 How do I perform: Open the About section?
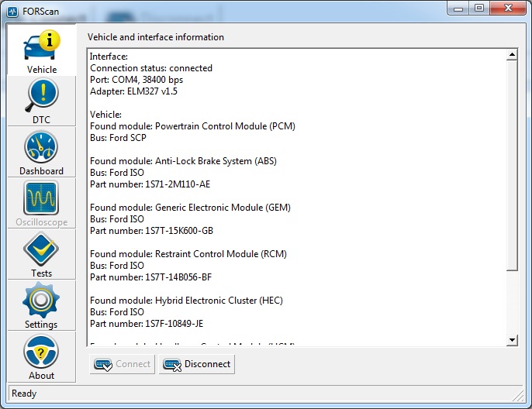point(41,357)
